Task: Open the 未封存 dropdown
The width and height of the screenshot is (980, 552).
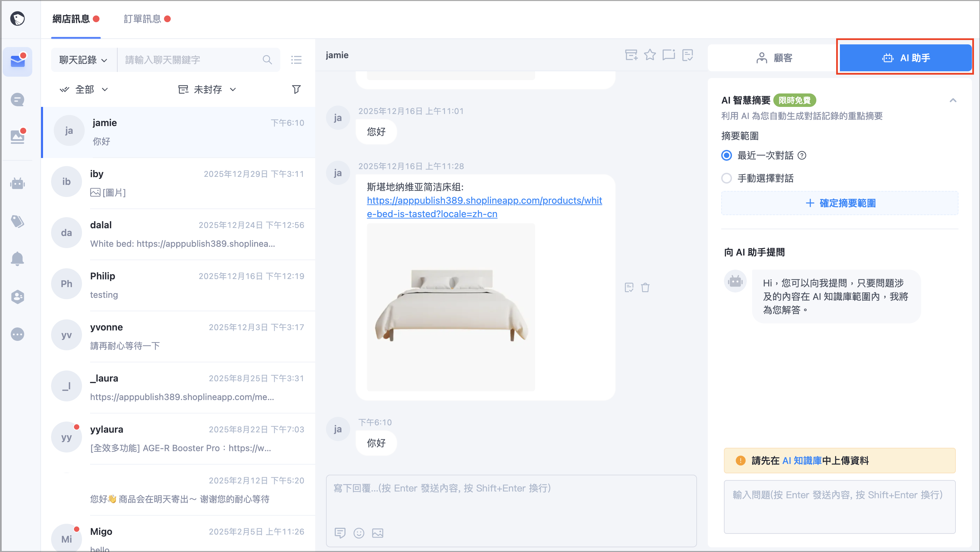Action: [207, 89]
